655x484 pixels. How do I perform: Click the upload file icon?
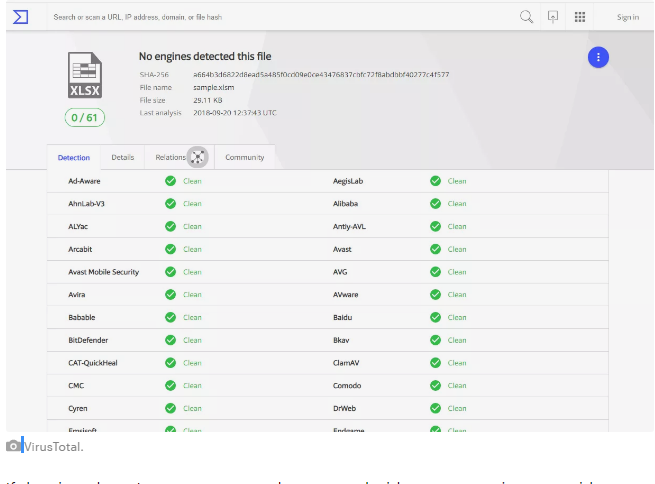[x=553, y=17]
